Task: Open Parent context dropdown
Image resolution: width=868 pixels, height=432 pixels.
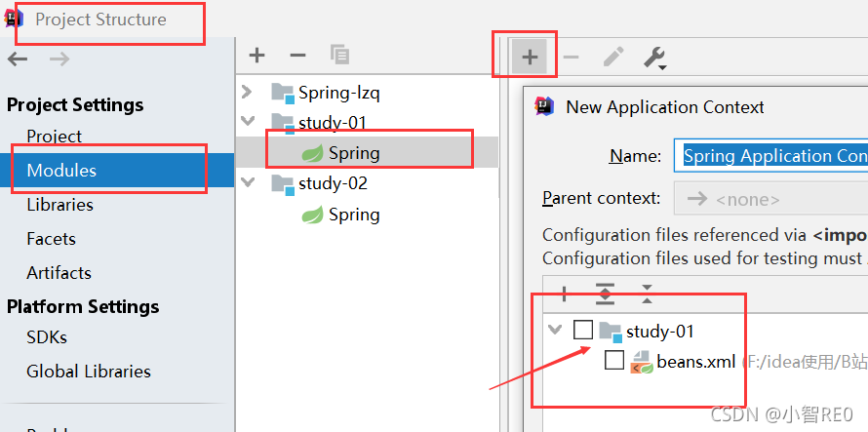Action: click(770, 198)
